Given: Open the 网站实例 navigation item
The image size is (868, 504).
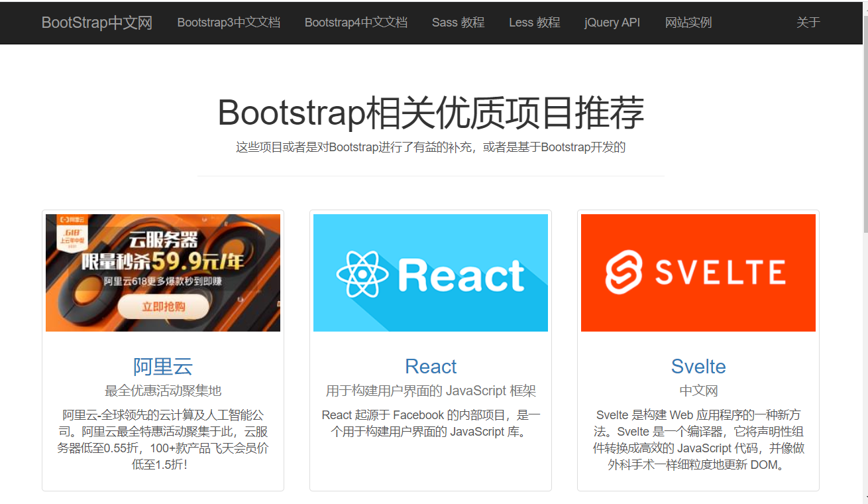Looking at the screenshot, I should [x=688, y=22].
